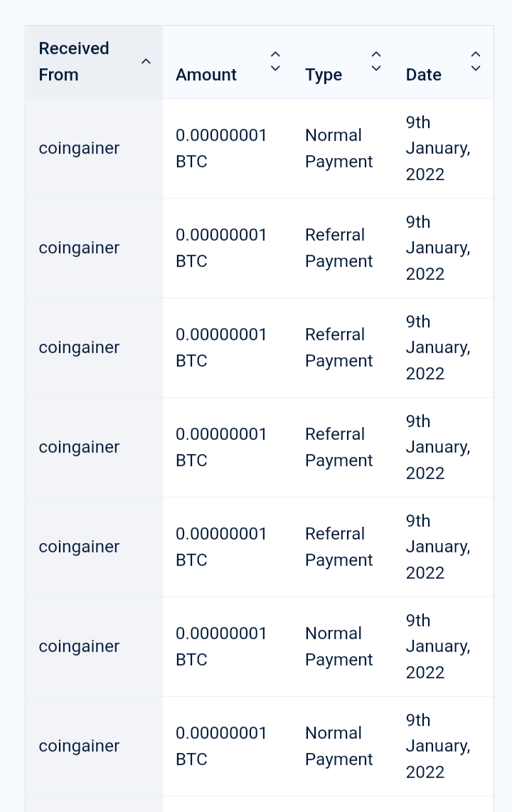Select the first row's 0.00000001 BTC amount
This screenshot has height=812, width=512.
click(x=221, y=148)
